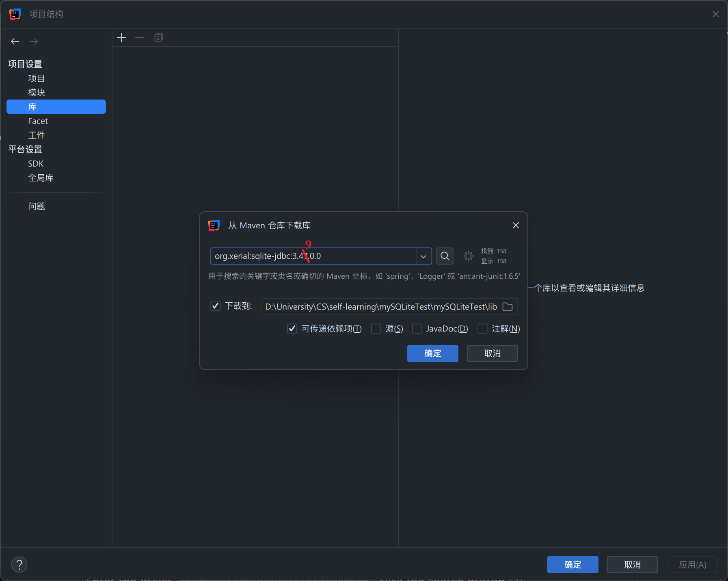This screenshot has width=728, height=581.
Task: Click the back navigation arrow
Action: pos(15,41)
